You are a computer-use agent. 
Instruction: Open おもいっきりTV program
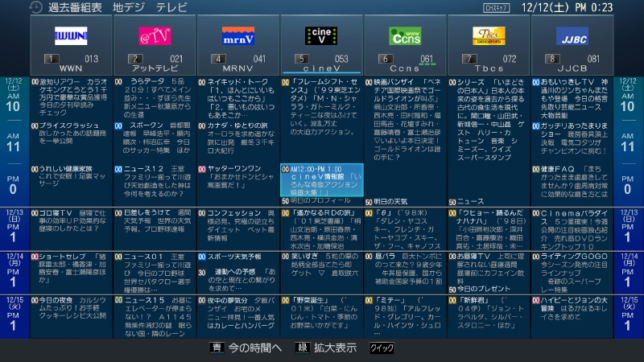click(571, 98)
